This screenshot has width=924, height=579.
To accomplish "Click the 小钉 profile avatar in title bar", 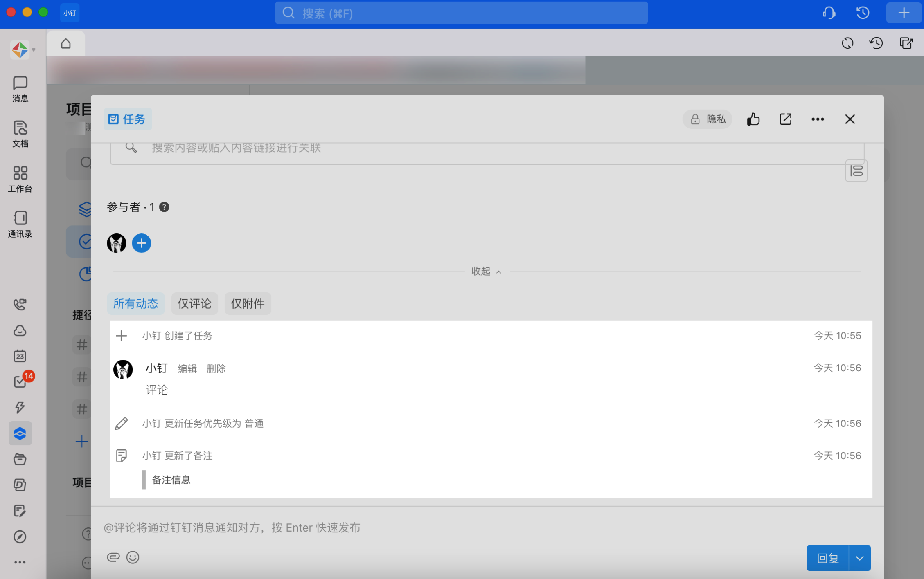I will tap(70, 13).
